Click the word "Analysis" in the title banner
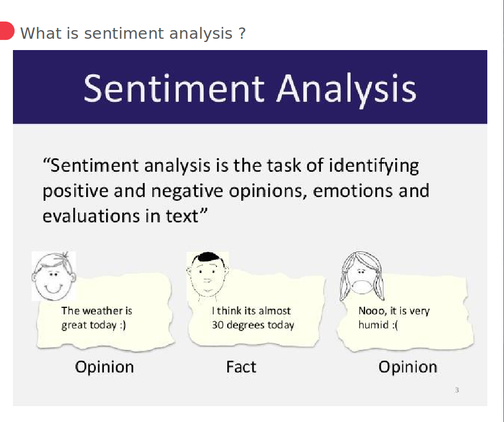The width and height of the screenshot is (504, 422). (x=346, y=88)
